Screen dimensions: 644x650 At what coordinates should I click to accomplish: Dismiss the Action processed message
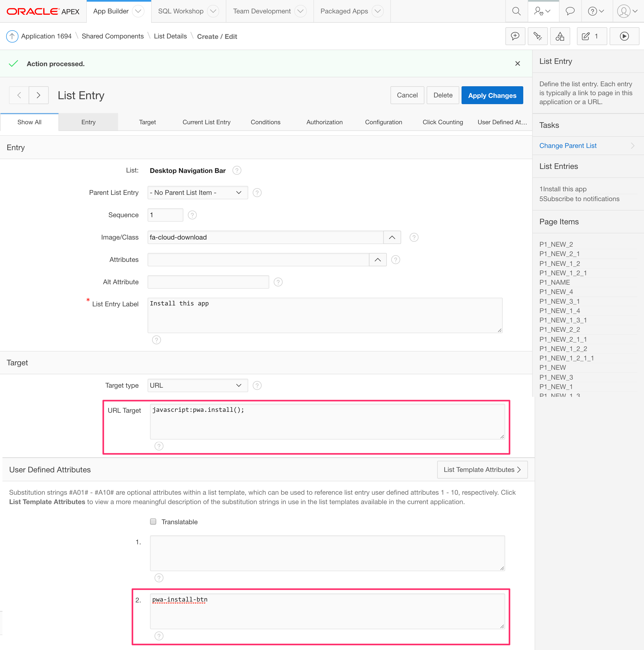pyautogui.click(x=517, y=64)
